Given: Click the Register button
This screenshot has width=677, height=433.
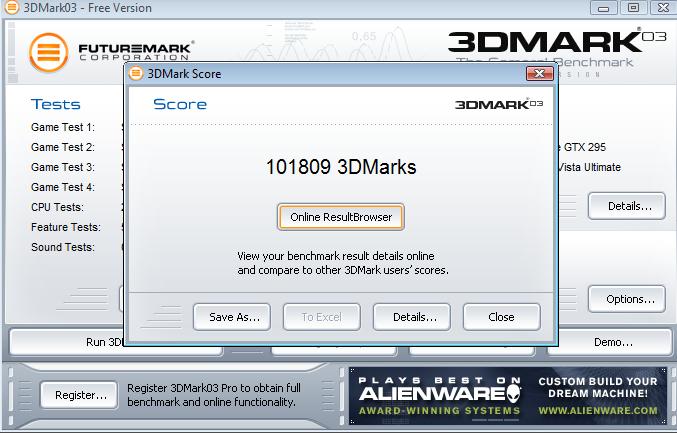Looking at the screenshot, I should 79,395.
